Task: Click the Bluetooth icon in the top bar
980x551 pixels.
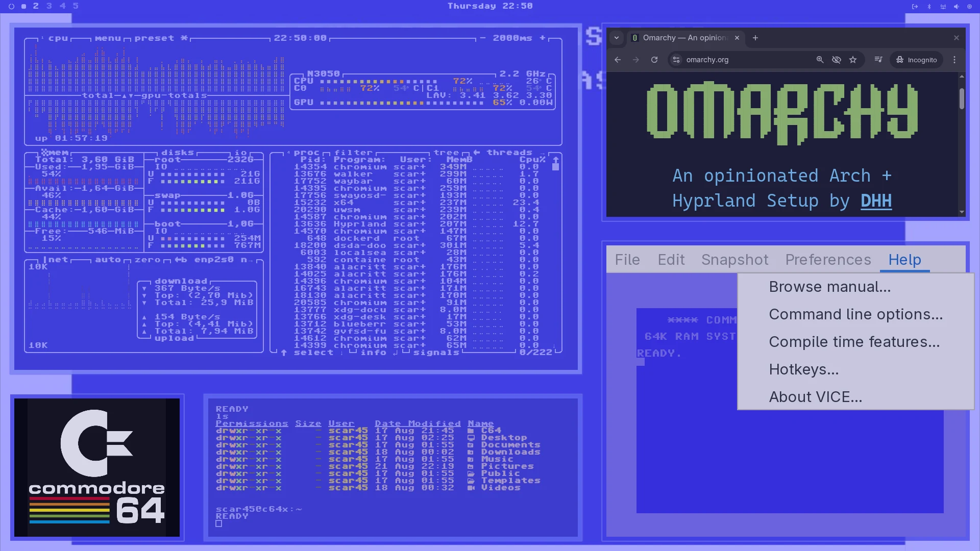Action: point(929,7)
